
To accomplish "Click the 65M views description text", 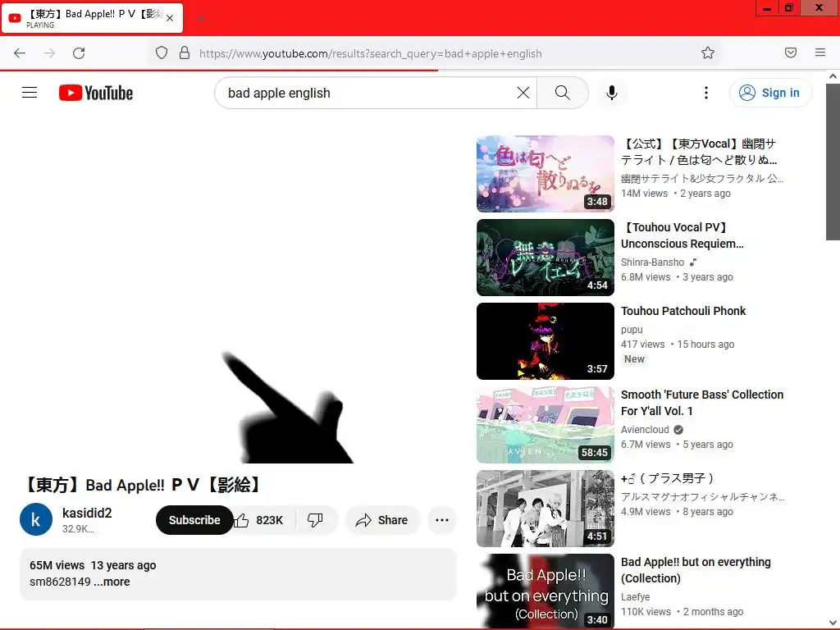I will 57,566.
